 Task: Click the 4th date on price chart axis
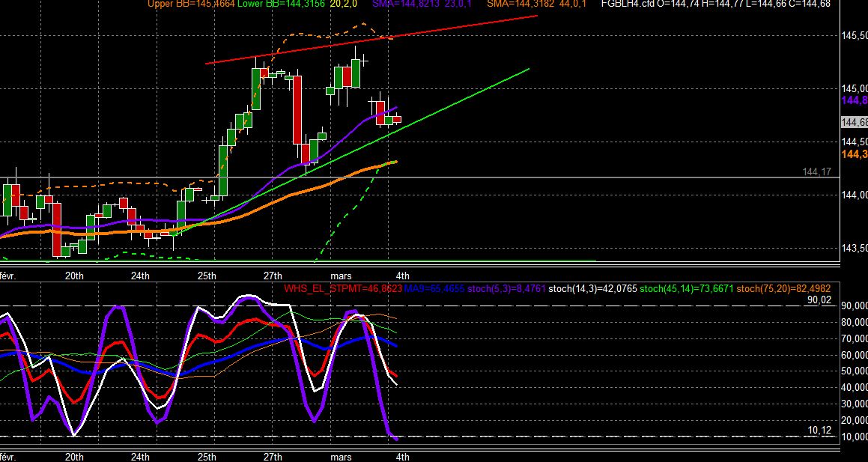[402, 276]
